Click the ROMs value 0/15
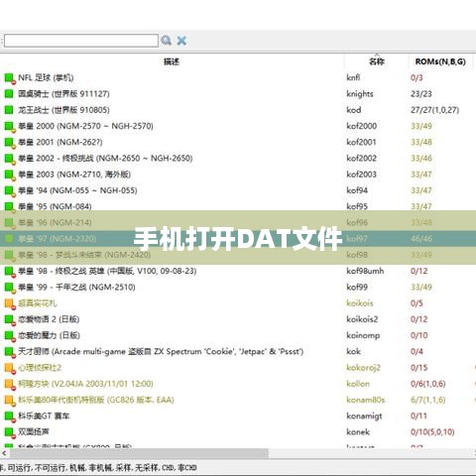 [418, 368]
